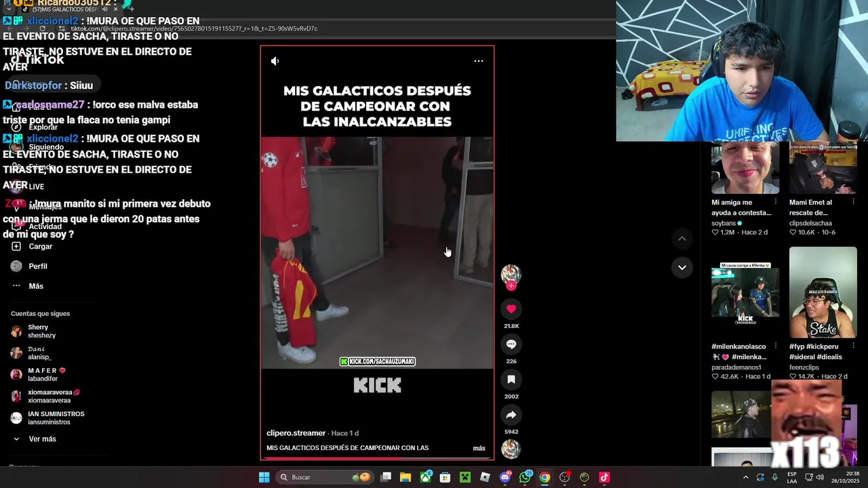Seek using the video progress bar
This screenshot has height=488, width=868.
coord(377,458)
